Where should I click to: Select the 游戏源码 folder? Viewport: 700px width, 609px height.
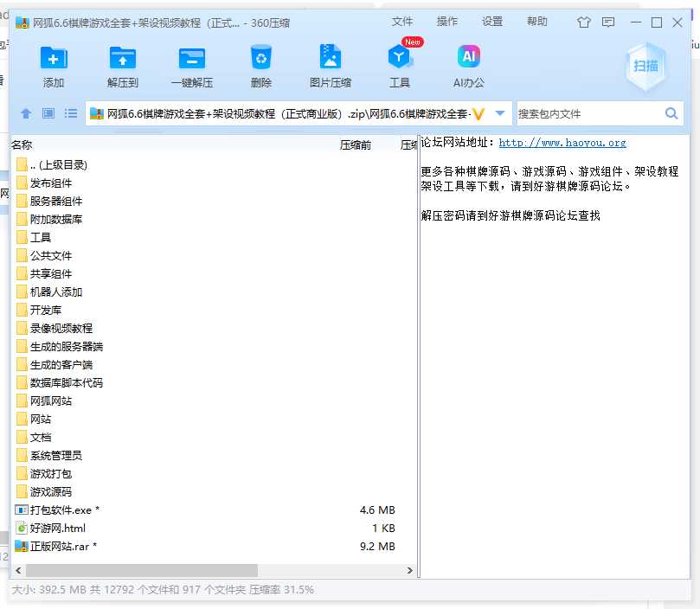click(44, 492)
